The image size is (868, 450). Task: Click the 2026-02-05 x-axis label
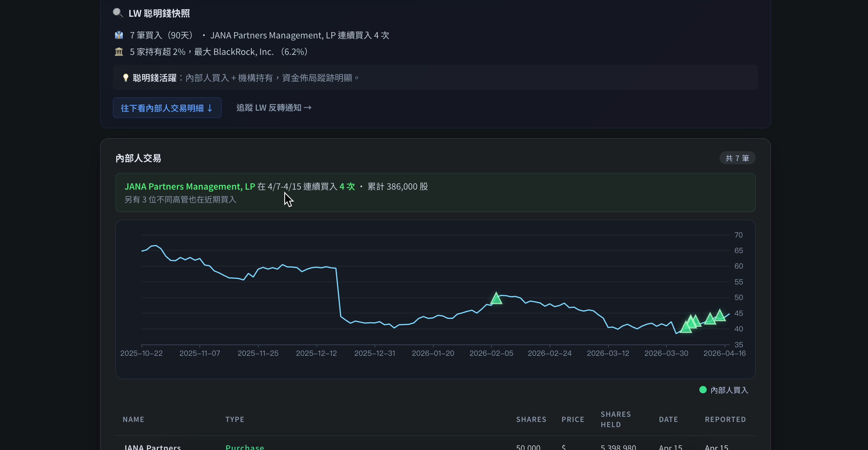[491, 353]
